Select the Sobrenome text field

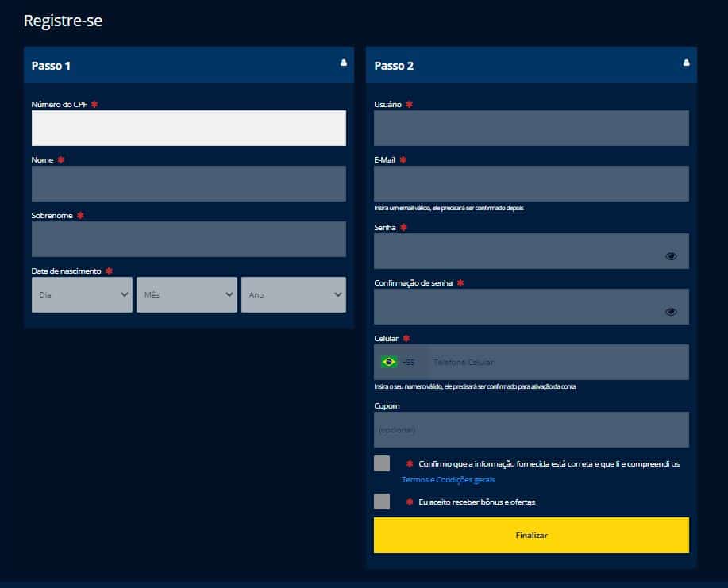point(188,239)
